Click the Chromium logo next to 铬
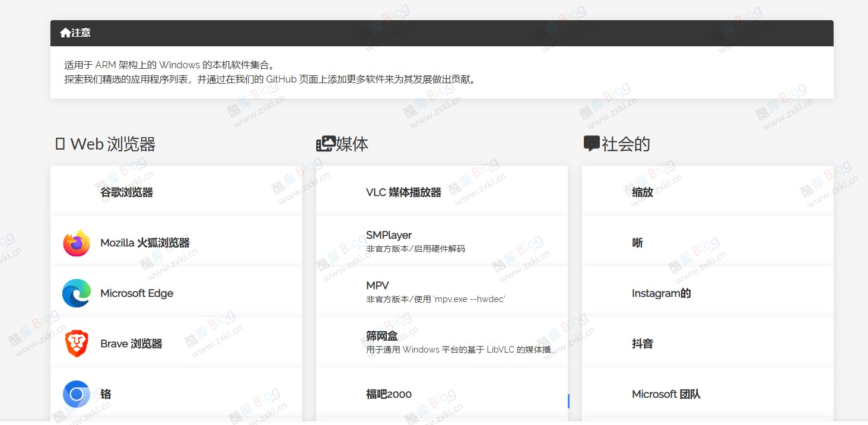This screenshot has height=425, width=868. point(75,394)
